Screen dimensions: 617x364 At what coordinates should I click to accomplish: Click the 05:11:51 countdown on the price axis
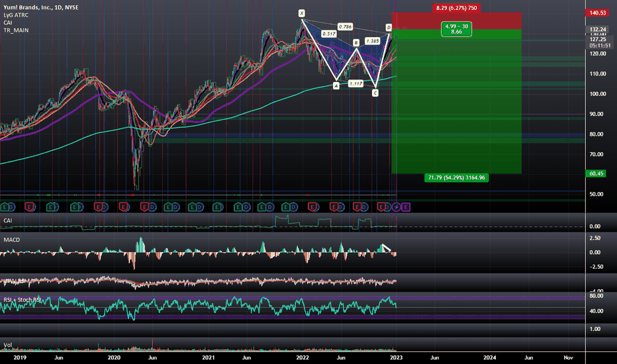(x=600, y=46)
